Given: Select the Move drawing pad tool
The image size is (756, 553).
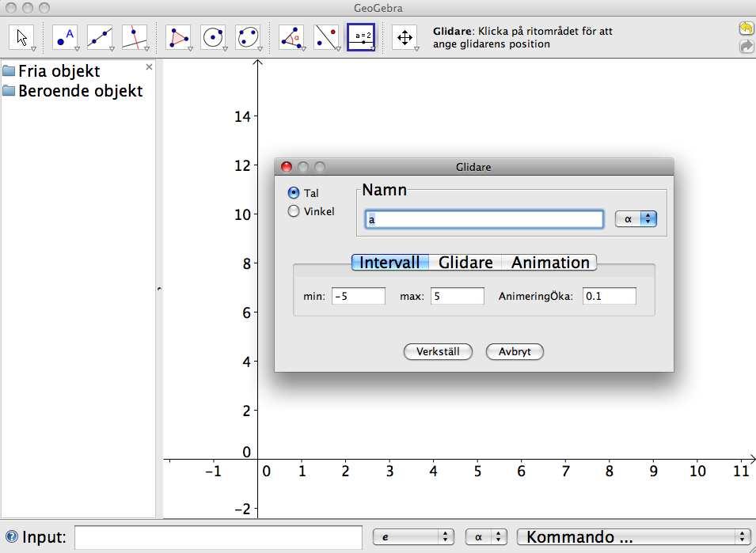Looking at the screenshot, I should (x=405, y=37).
